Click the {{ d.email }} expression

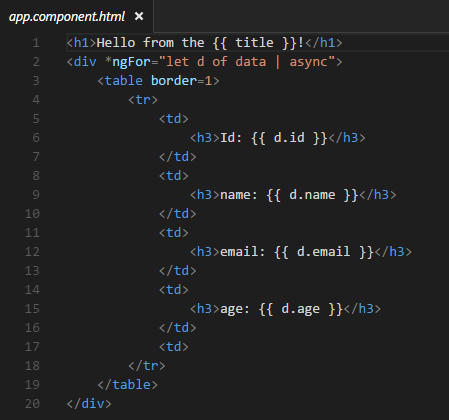(x=324, y=252)
